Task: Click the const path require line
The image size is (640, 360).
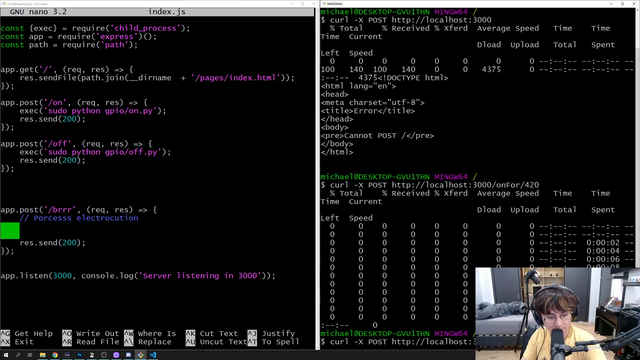Action: (69, 44)
